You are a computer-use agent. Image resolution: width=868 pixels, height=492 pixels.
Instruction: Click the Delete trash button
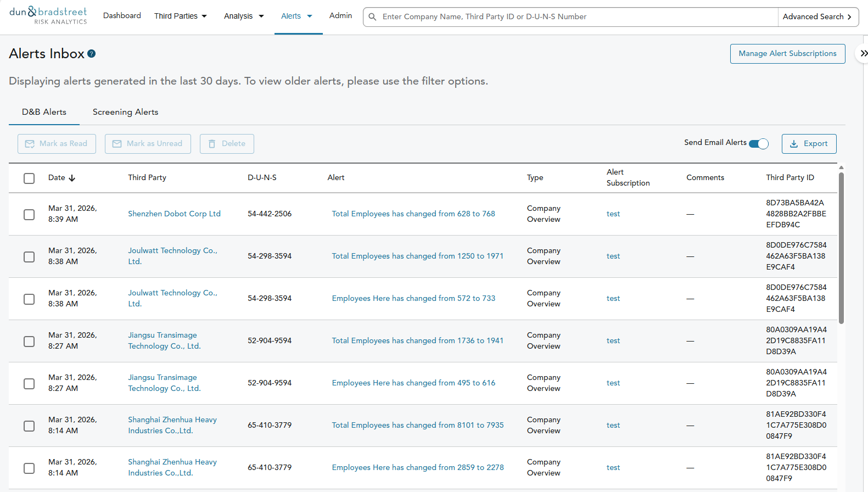(227, 144)
